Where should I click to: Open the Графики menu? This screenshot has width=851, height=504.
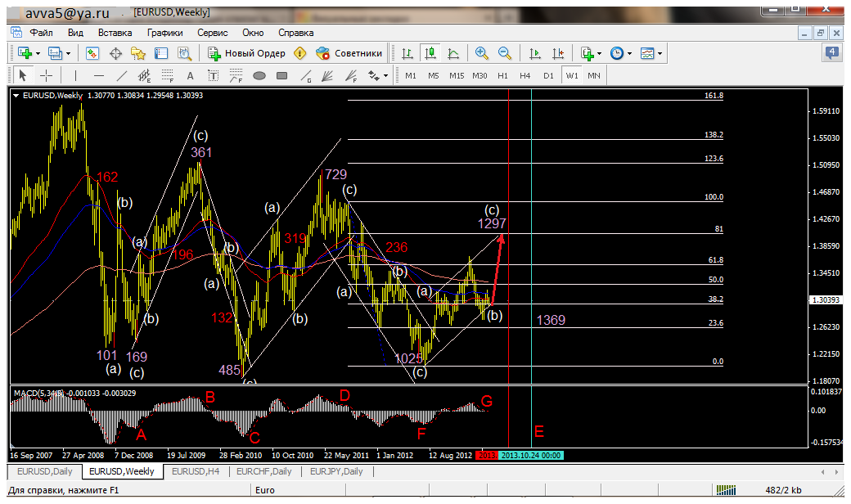pyautogui.click(x=165, y=33)
